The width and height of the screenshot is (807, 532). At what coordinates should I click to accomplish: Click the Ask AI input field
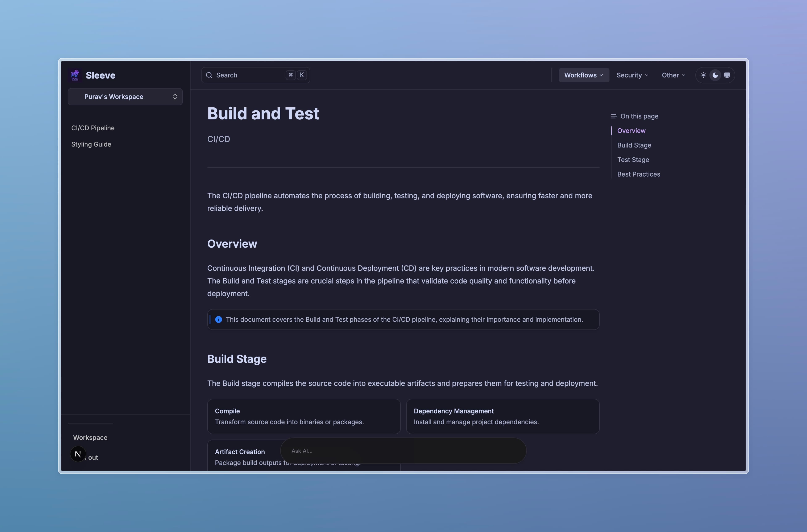coord(403,451)
